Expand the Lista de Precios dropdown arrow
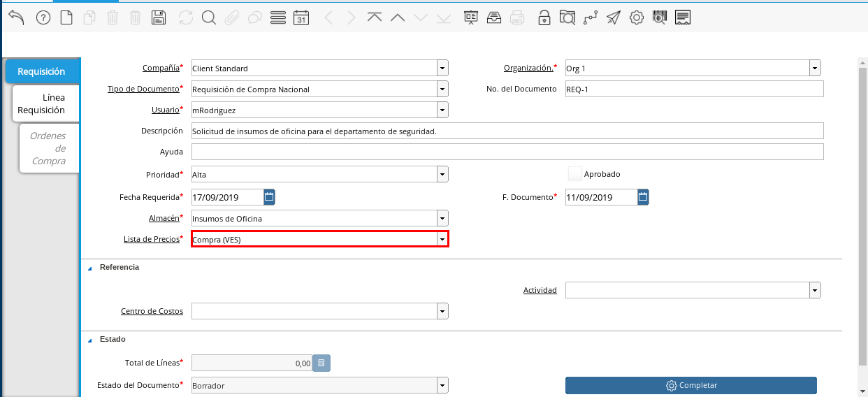Viewport: 868px width, 397px height. (442, 240)
